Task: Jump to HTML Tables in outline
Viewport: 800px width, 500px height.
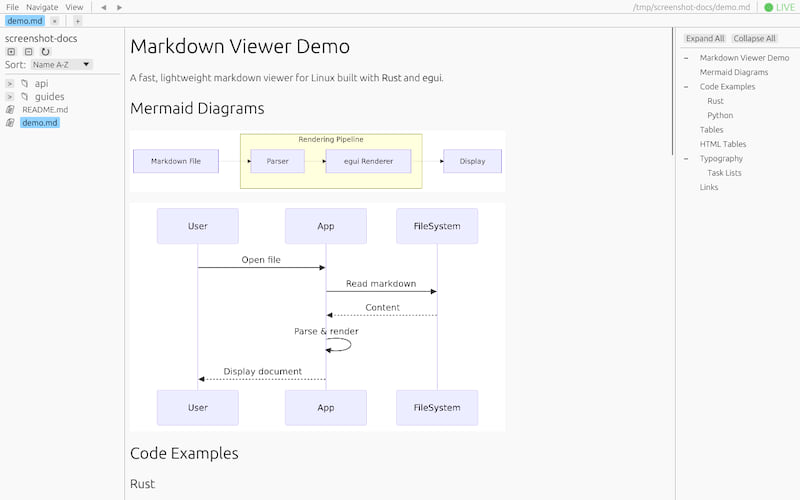Action: (x=722, y=144)
